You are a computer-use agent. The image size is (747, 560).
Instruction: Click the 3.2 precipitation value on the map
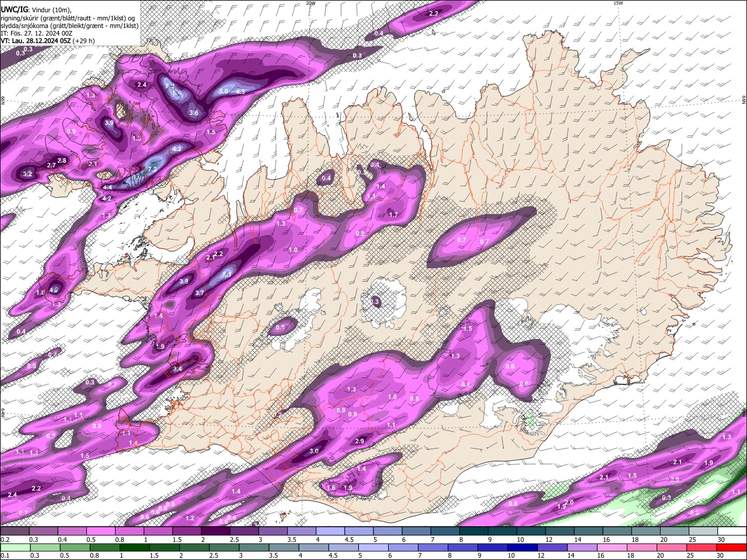27,174
